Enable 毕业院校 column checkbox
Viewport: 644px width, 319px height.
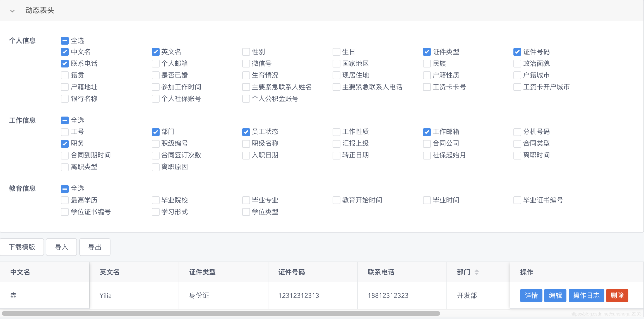[x=155, y=200]
